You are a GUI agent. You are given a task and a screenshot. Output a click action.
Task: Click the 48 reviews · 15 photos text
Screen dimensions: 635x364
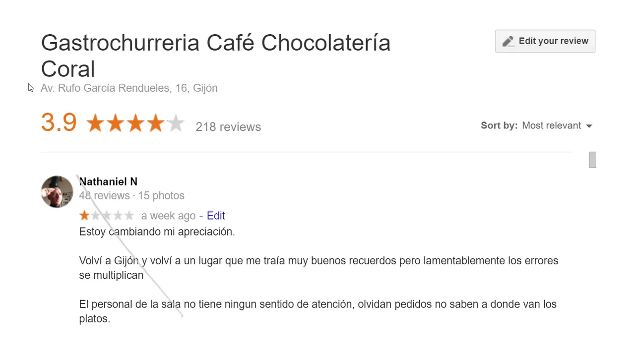(132, 195)
